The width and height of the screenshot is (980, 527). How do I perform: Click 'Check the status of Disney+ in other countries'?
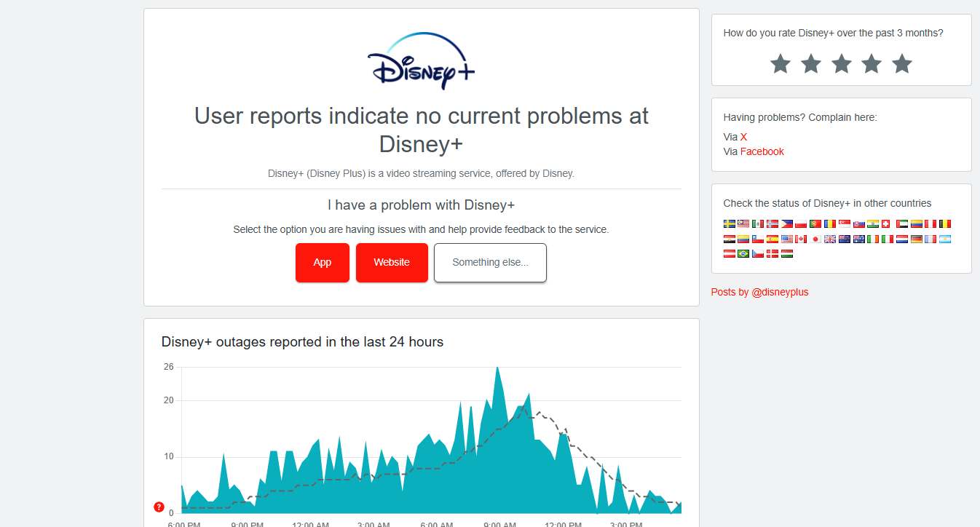pyautogui.click(x=827, y=203)
